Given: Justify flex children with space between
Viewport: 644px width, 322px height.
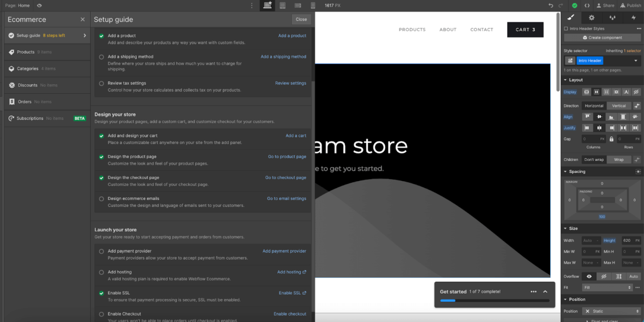Looking at the screenshot, I should coord(623,128).
